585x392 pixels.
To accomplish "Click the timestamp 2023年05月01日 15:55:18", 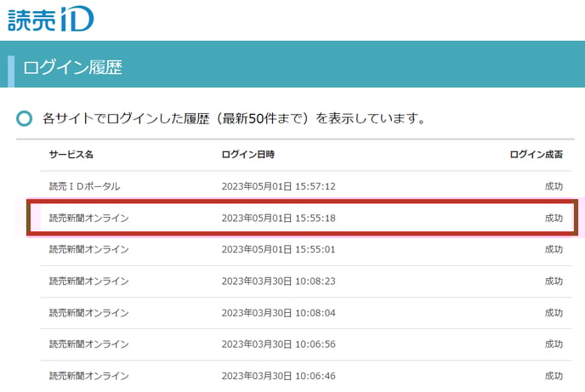I will (x=279, y=218).
